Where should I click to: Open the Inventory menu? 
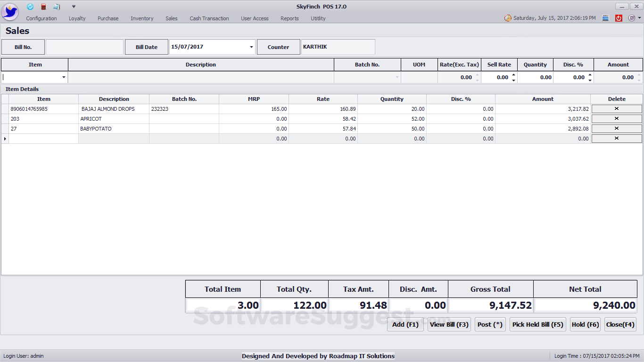(142, 18)
